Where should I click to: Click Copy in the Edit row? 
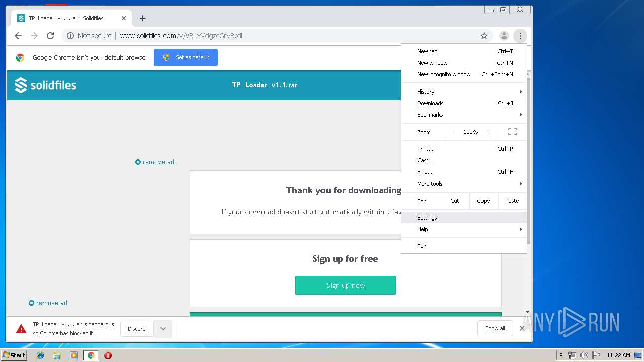(484, 201)
